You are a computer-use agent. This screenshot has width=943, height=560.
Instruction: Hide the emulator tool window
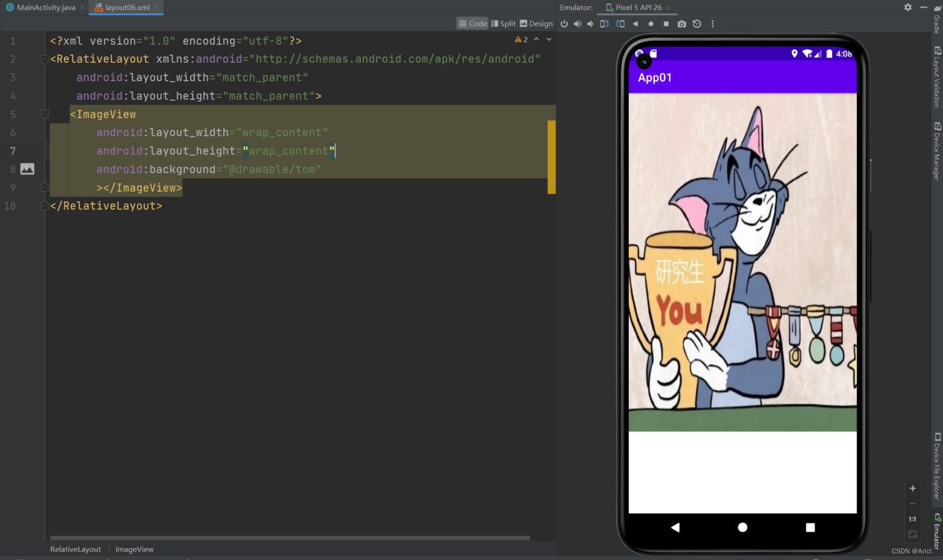click(x=923, y=7)
